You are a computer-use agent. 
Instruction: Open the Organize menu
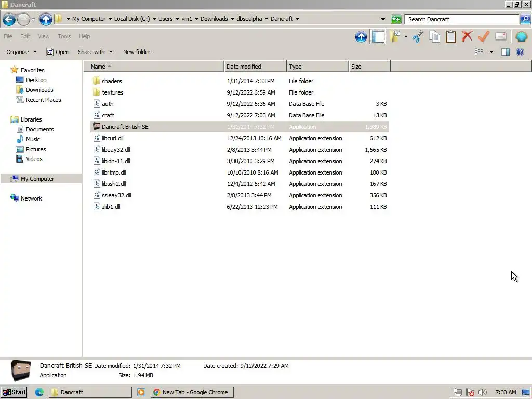[21, 52]
